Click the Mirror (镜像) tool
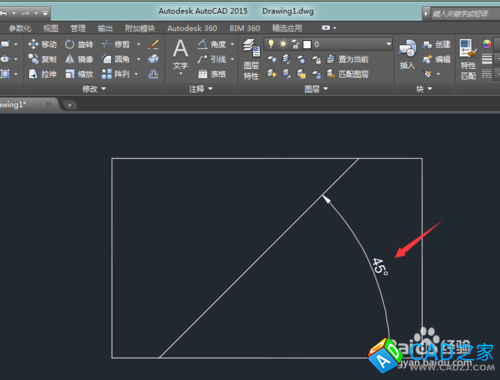Screen dimensions: 500x380 pos(79,59)
